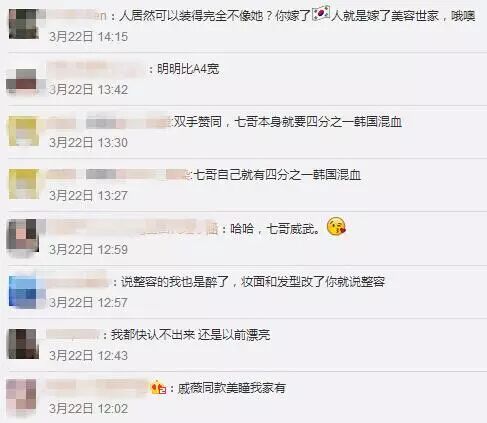The width and height of the screenshot is (487, 423).
Task: Click the kissing face emoji after 七哥威武
Action: tap(336, 227)
